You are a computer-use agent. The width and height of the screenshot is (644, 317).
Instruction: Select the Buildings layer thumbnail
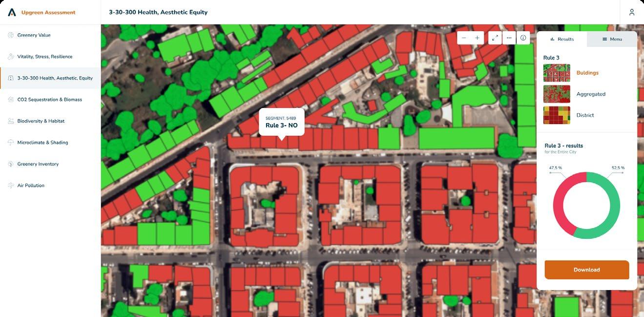pyautogui.click(x=557, y=73)
